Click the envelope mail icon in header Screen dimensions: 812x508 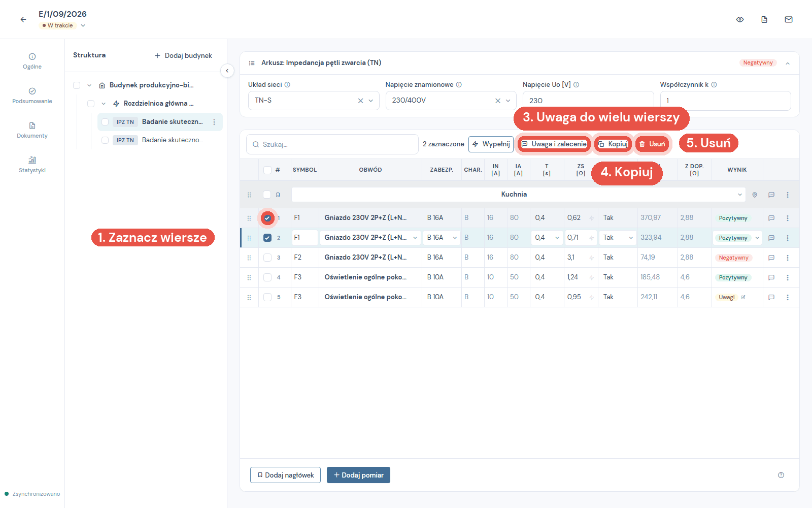(789, 19)
